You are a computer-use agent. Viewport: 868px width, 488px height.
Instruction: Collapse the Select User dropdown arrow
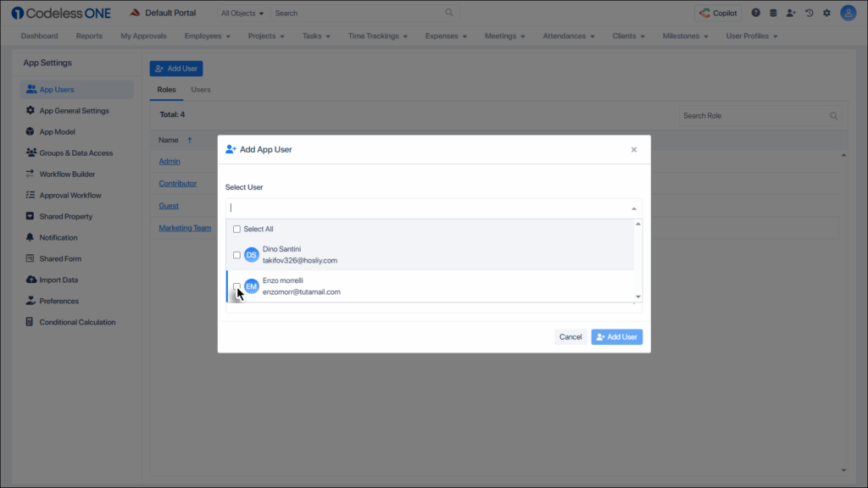[x=634, y=208]
